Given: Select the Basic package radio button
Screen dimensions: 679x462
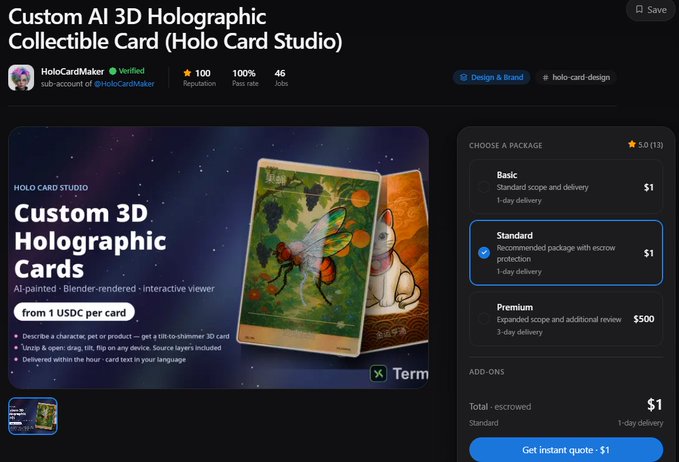Looking at the screenshot, I should click(x=484, y=187).
